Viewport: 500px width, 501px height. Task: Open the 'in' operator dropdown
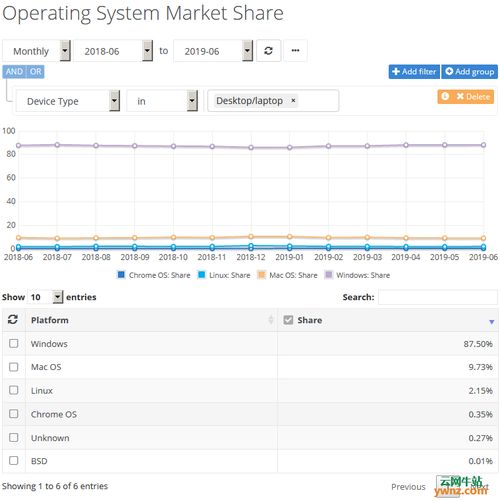[x=162, y=101]
